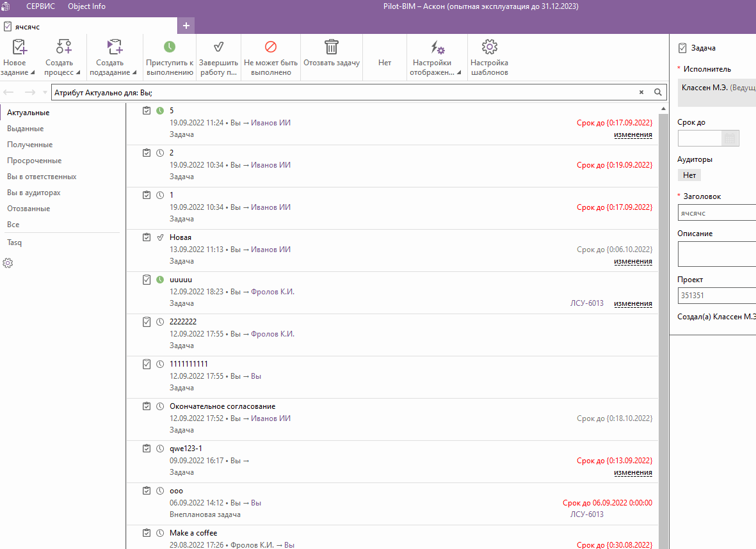Toggle the task checkbox icon for "Make a coffee"

click(147, 533)
